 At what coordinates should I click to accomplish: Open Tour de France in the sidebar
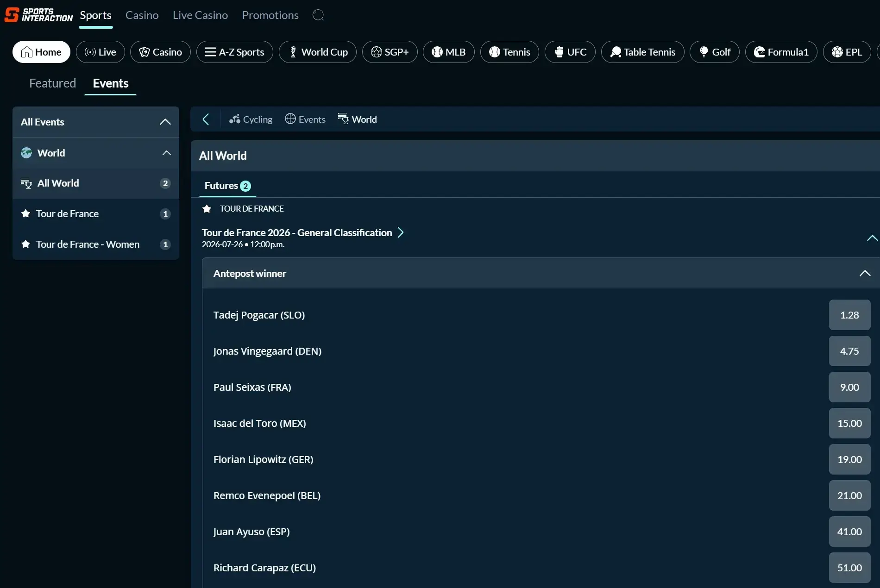point(96,214)
